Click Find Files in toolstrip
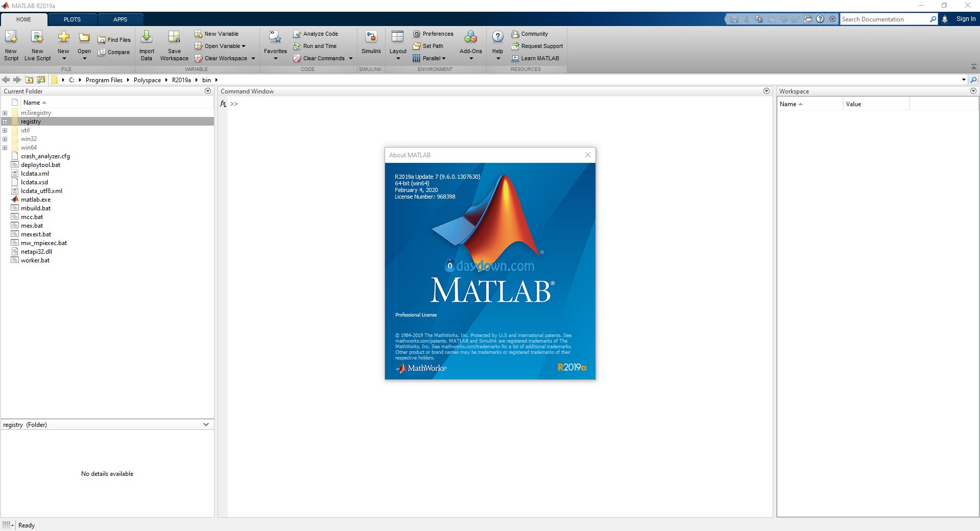Image resolution: width=980 pixels, height=531 pixels. click(114, 40)
